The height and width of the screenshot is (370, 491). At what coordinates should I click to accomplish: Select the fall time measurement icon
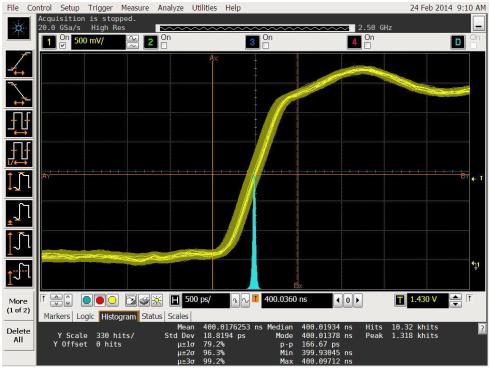(19, 94)
